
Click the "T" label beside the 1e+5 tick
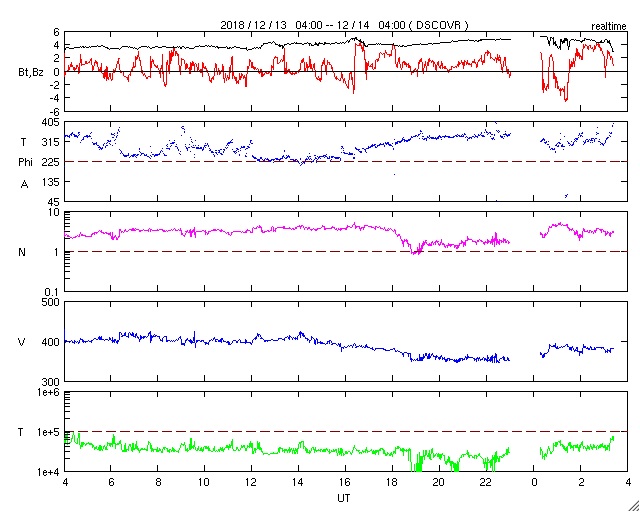pos(21,432)
